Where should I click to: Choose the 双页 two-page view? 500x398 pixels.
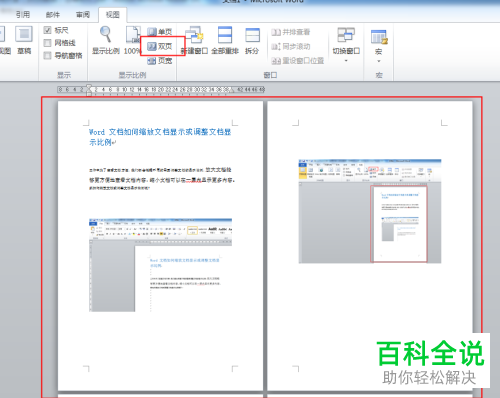click(x=160, y=46)
